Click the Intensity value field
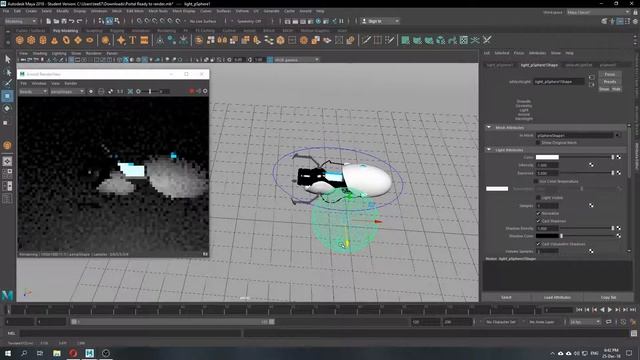The image size is (640, 360). [547, 165]
